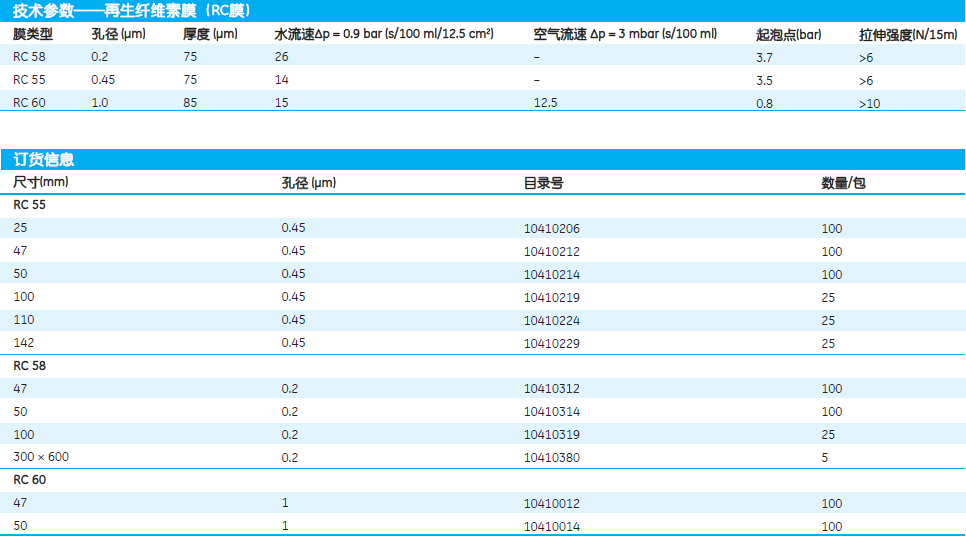Click bubble point value 3.5
966x536 pixels.
[x=764, y=80]
